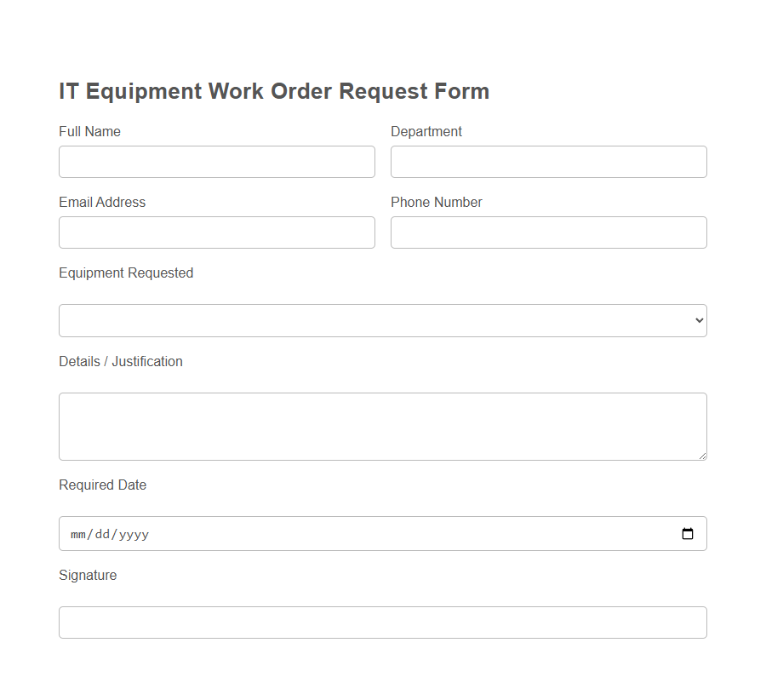Click the date picker calendar symbol
The width and height of the screenshot is (766, 700).
click(688, 534)
